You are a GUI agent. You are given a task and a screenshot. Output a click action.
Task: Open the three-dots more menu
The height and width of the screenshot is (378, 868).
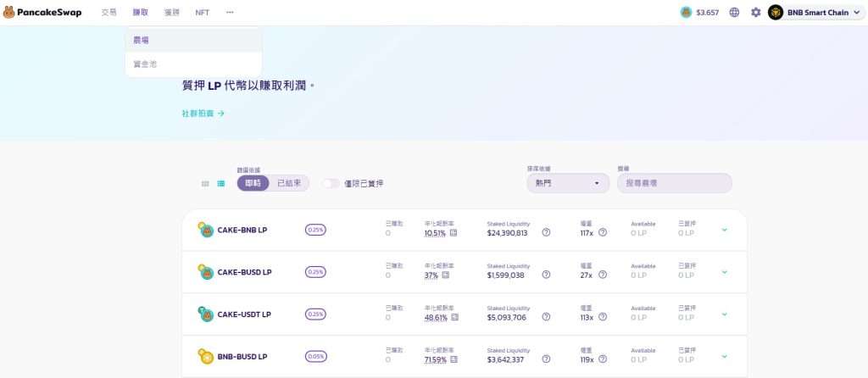(230, 12)
